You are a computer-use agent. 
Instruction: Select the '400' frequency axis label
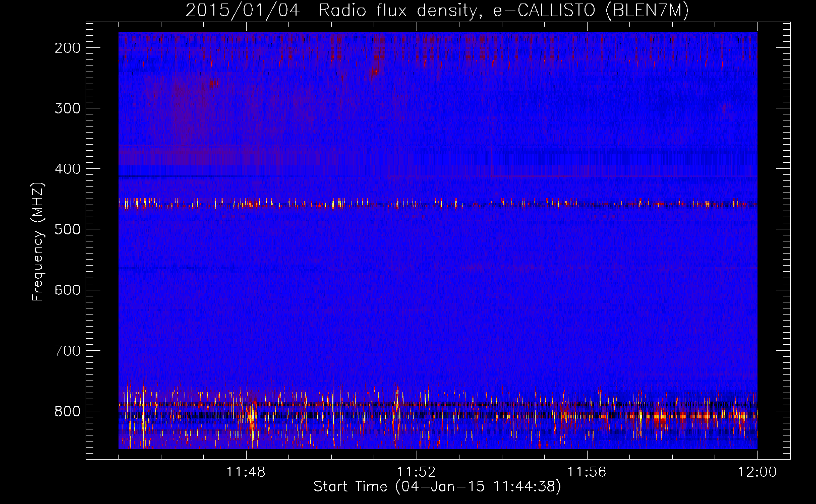tap(67, 169)
